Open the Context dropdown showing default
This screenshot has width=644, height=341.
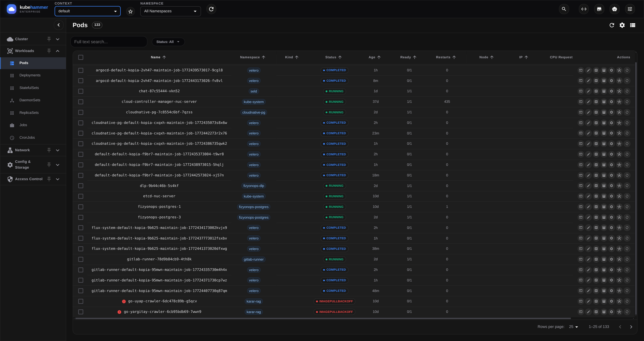click(88, 11)
